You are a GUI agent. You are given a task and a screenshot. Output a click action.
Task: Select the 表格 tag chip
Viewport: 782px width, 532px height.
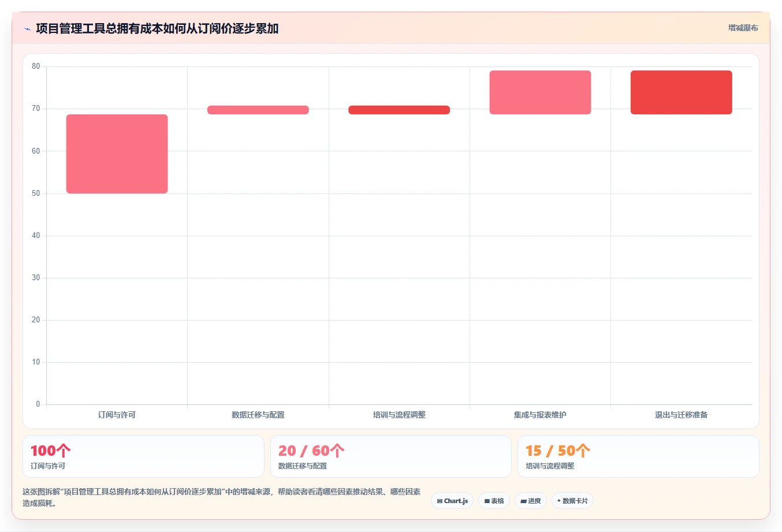point(494,501)
